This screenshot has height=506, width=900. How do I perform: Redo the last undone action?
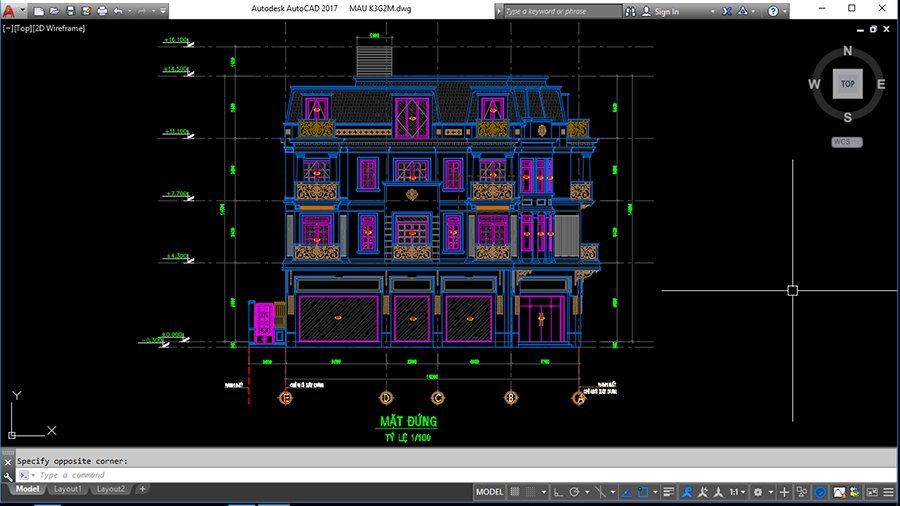coord(142,11)
